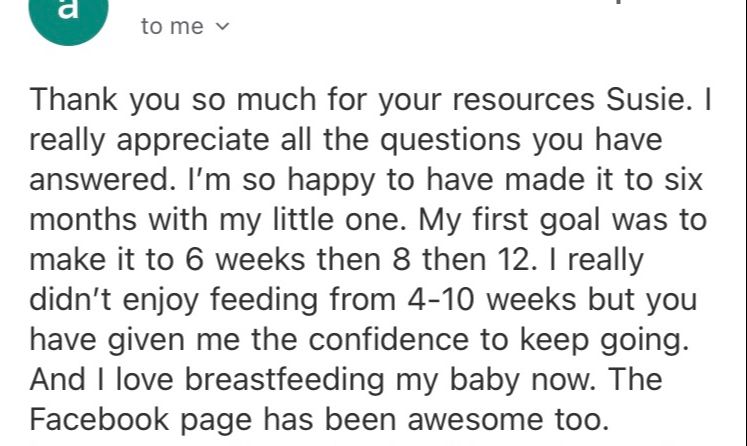
Task: Click 'Thank you' at the message start
Action: (105, 101)
